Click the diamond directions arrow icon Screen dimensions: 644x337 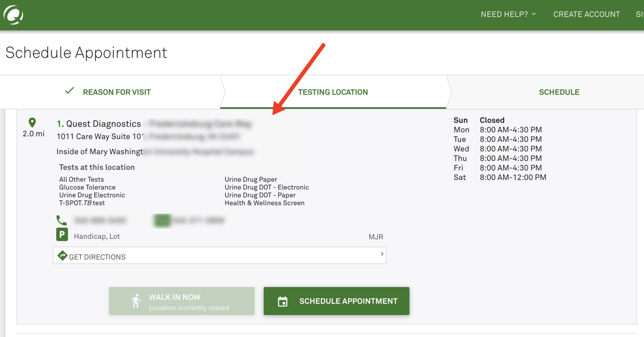tap(62, 256)
